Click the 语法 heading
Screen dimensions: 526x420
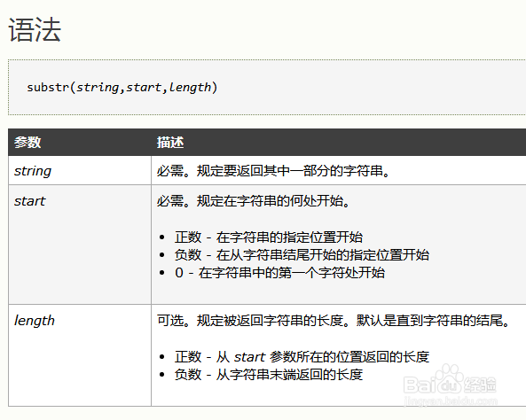pyautogui.click(x=35, y=30)
